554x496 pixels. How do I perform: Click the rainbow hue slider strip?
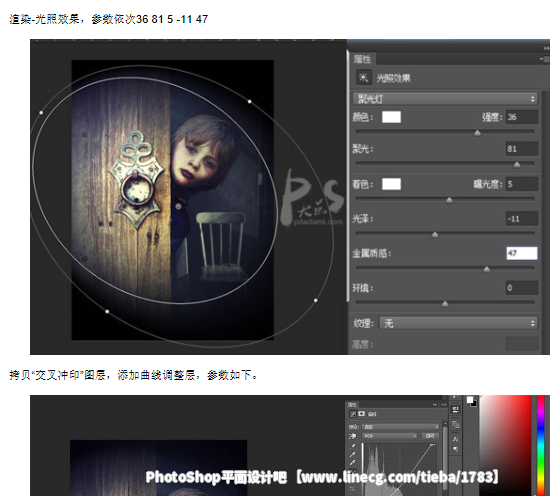pos(541,445)
